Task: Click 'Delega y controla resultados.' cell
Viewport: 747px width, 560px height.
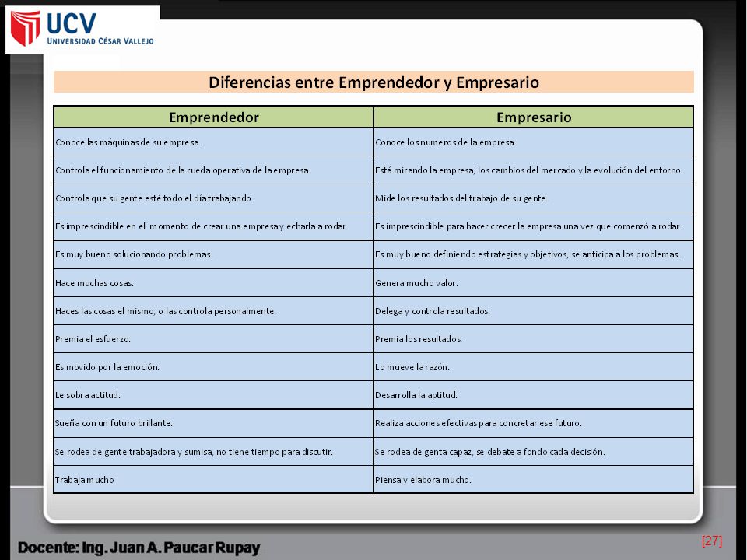Action: 534,311
